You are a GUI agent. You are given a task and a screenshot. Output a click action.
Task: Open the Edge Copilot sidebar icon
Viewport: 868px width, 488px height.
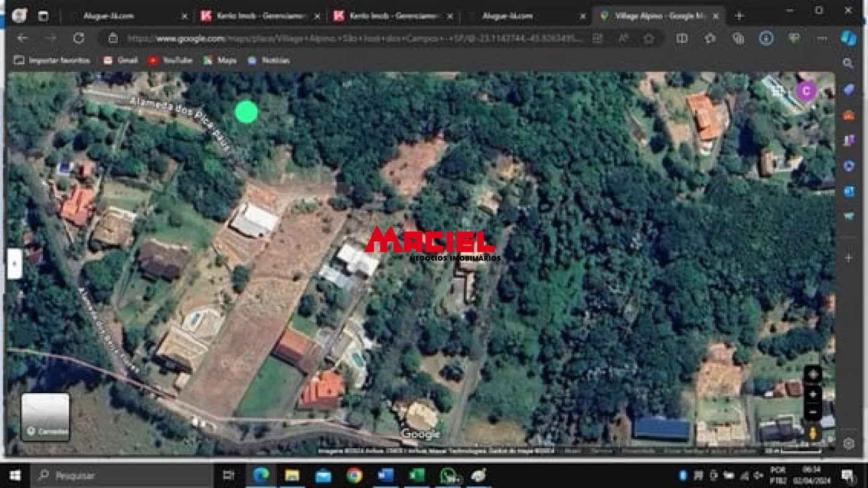pyautogui.click(x=848, y=38)
